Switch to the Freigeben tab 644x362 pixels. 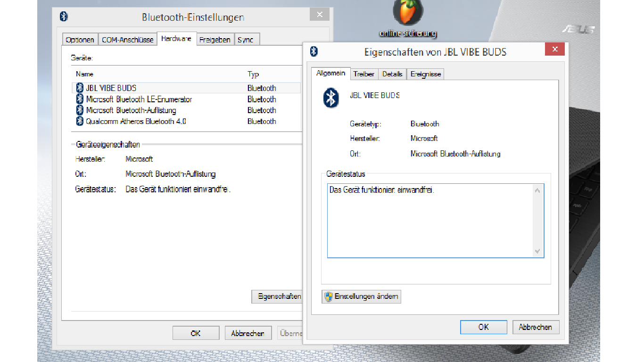[x=215, y=40]
